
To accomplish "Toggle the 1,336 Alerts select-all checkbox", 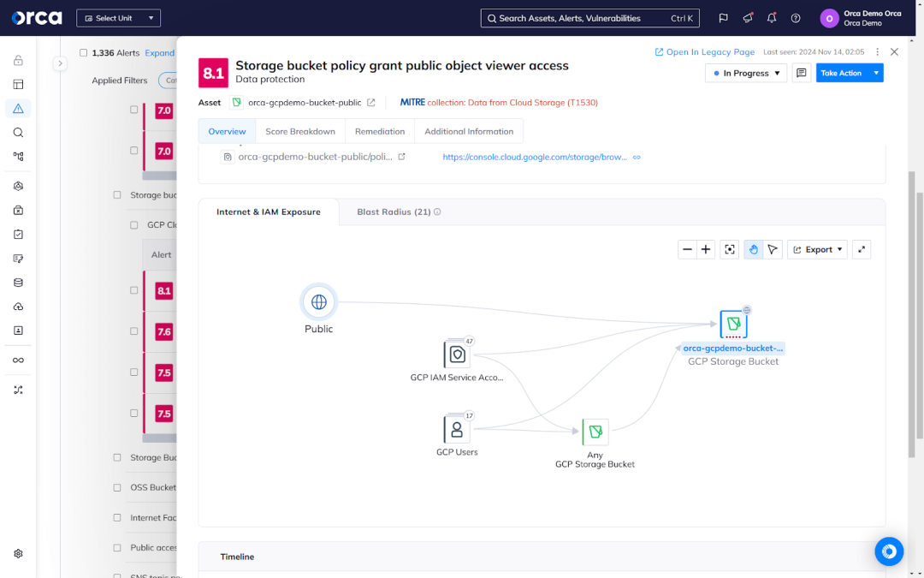I will pos(83,52).
